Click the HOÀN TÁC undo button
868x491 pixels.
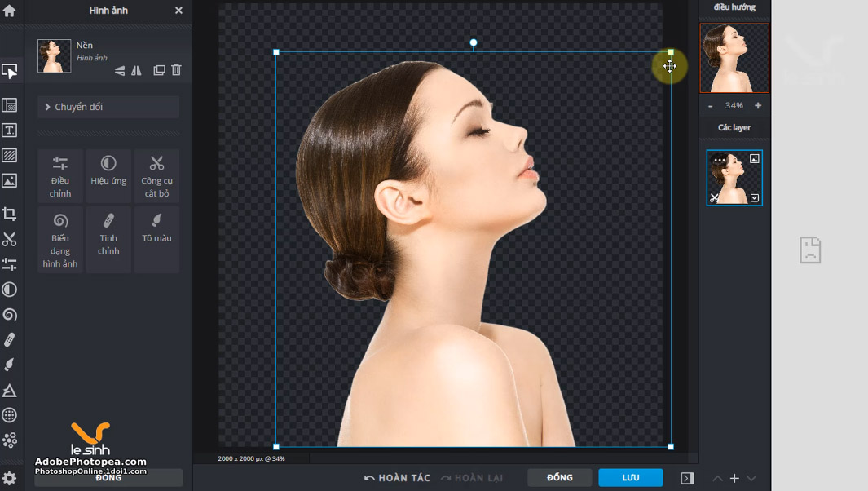pyautogui.click(x=397, y=478)
